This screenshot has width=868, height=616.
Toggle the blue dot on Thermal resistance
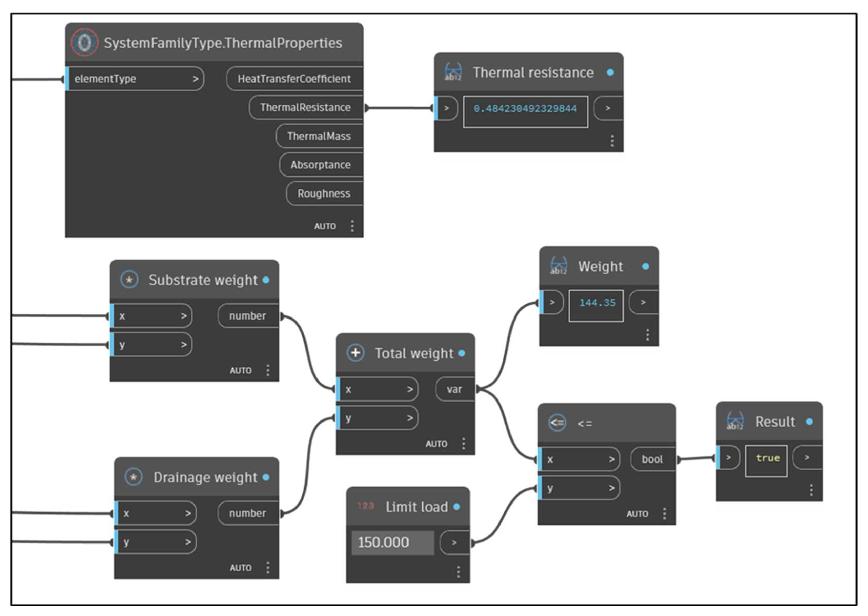[610, 73]
